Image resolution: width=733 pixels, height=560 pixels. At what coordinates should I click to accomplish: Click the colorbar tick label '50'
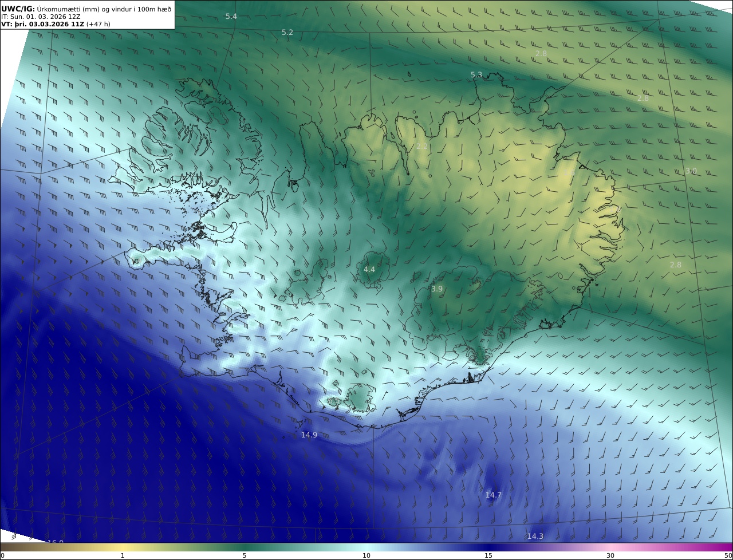pyautogui.click(x=728, y=555)
